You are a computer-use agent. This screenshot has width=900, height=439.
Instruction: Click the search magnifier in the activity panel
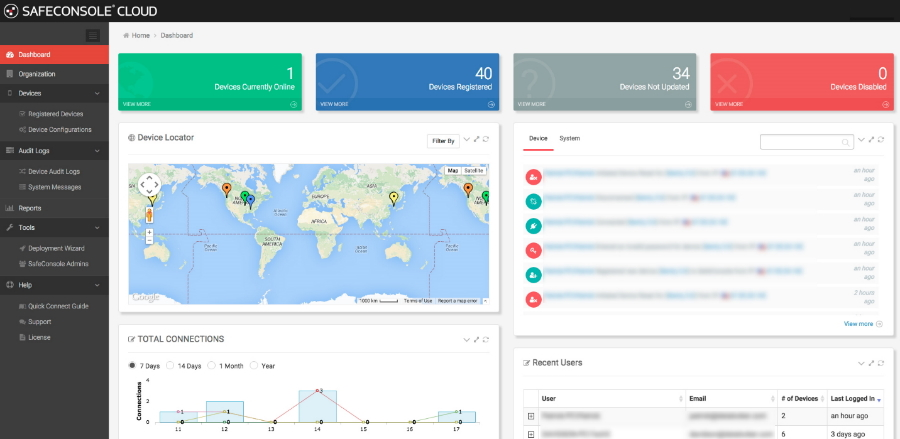click(x=845, y=142)
